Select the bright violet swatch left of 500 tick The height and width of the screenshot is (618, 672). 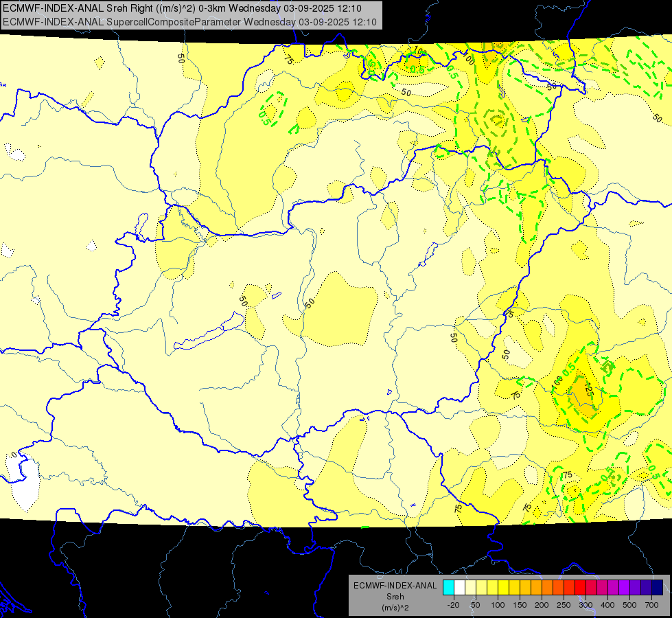(x=624, y=587)
